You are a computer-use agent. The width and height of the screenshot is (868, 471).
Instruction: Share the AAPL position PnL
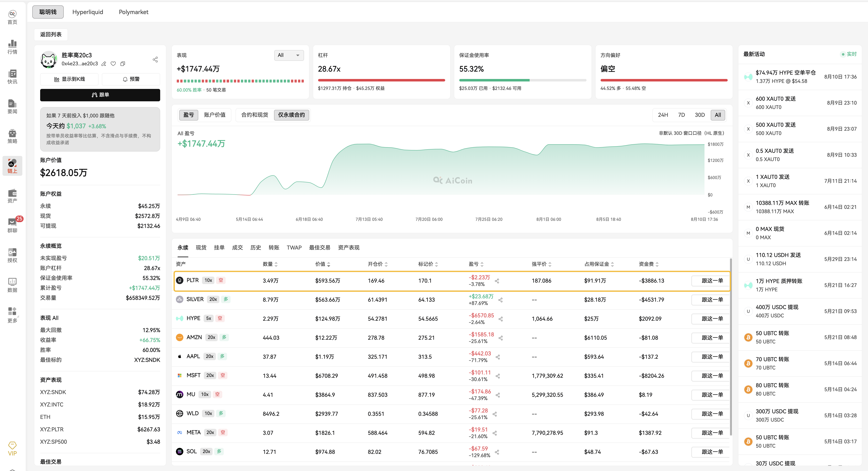[x=498, y=357]
